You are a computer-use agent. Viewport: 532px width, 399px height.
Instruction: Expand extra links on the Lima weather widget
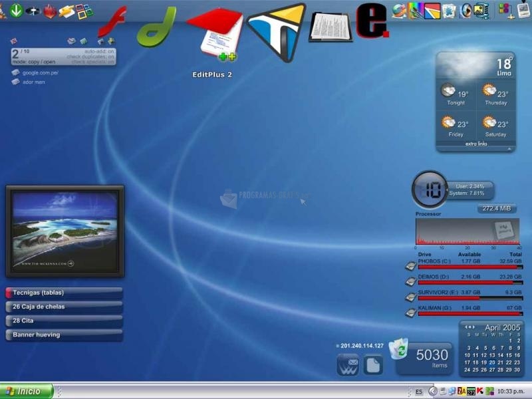point(477,144)
